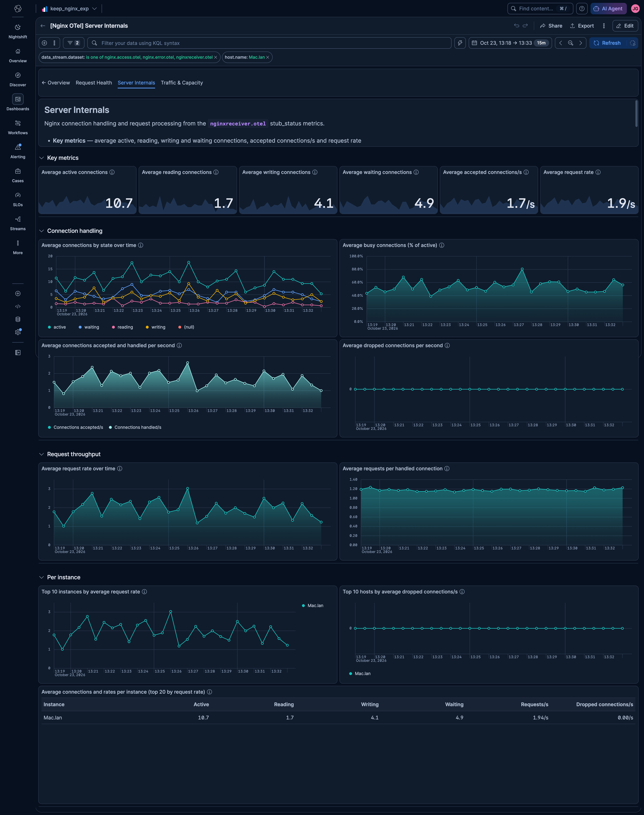Click the KQL filter input field
Image resolution: width=644 pixels, height=815 pixels.
pyautogui.click(x=269, y=43)
